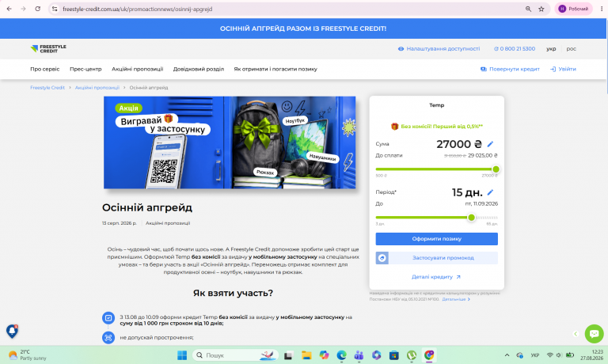Open File Explorer from taskbar

coord(306,355)
